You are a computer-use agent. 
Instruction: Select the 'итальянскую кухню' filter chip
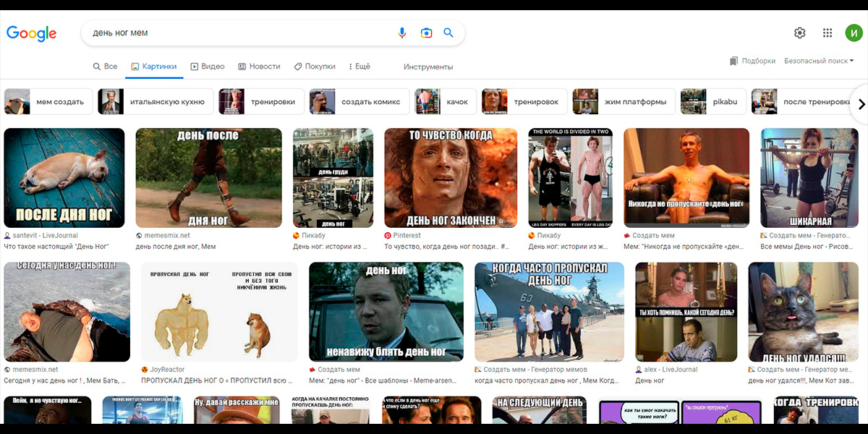[x=156, y=102]
